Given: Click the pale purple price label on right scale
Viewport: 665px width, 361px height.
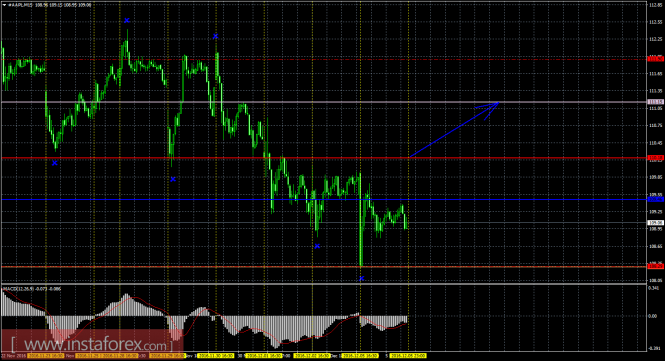Looking at the screenshot, I should [656, 102].
